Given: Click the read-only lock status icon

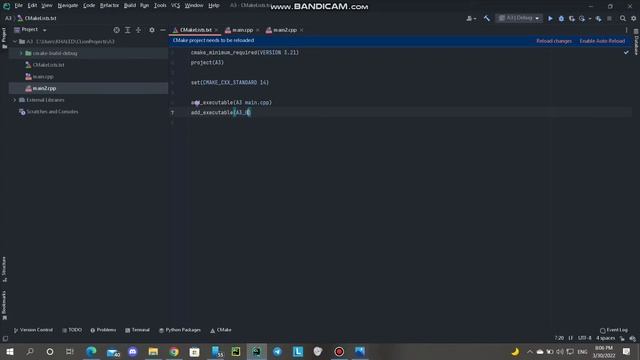Looking at the screenshot, I should (622, 338).
